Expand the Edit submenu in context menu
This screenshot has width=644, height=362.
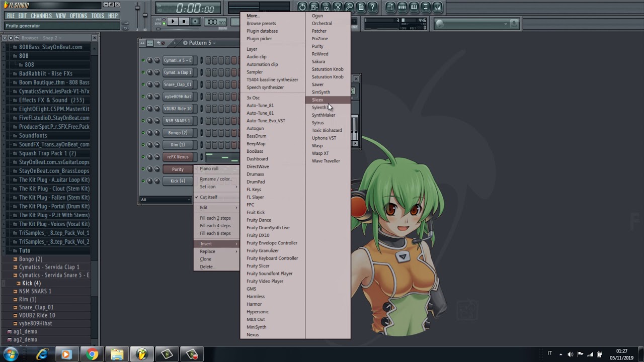[216, 208]
